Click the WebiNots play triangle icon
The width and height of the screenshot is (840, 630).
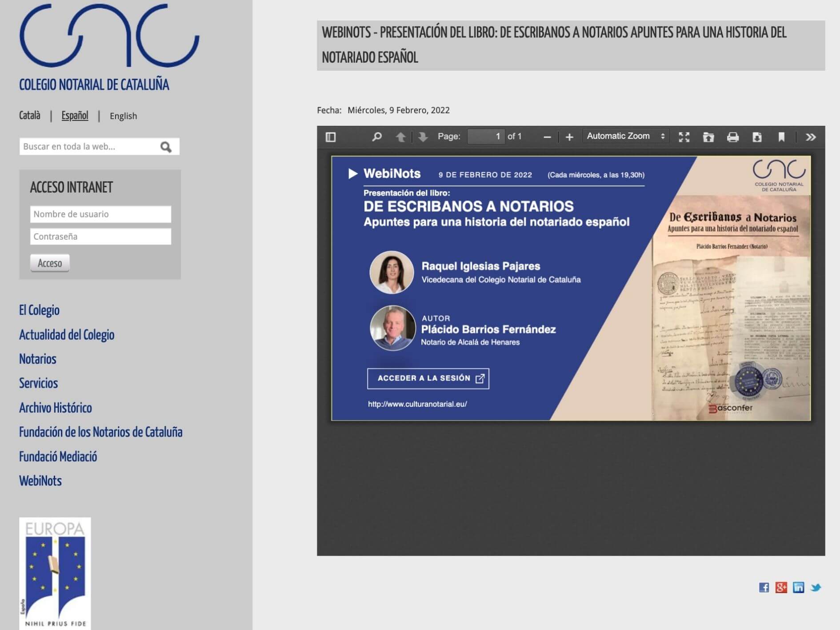[x=353, y=173]
